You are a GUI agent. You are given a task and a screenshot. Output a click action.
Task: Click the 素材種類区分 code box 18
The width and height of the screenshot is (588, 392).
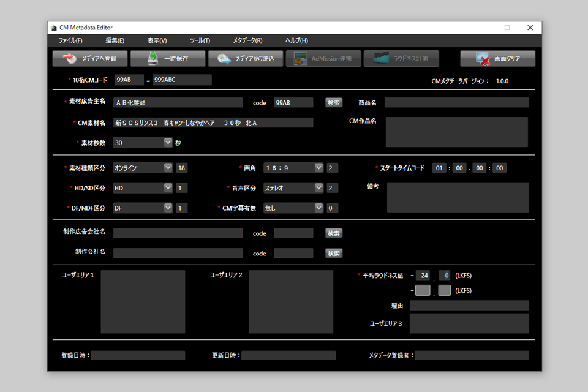click(182, 168)
